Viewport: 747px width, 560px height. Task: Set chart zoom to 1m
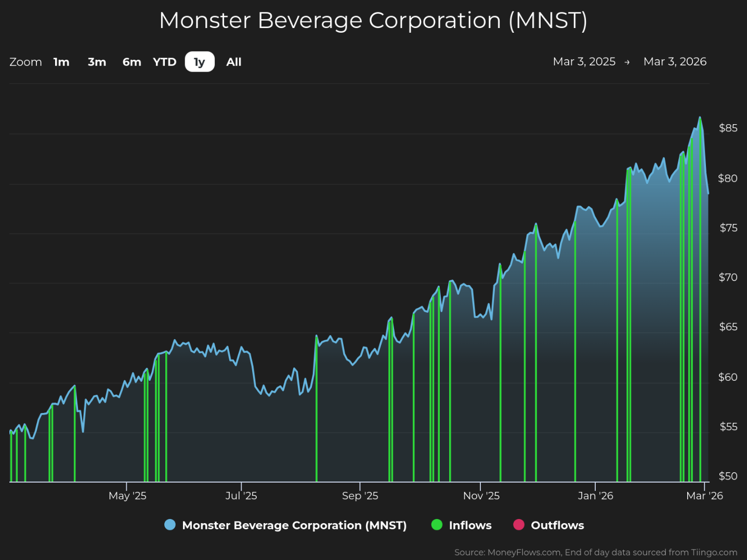point(61,62)
